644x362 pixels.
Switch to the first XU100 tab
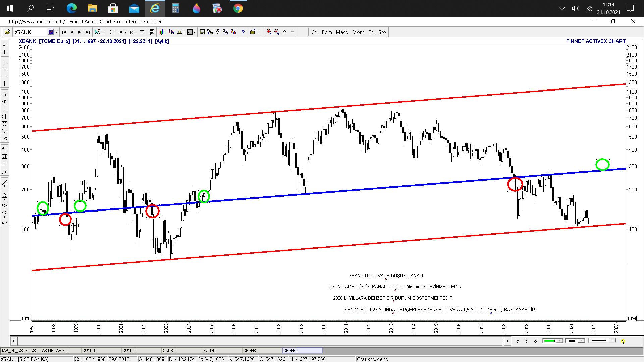coord(101,350)
